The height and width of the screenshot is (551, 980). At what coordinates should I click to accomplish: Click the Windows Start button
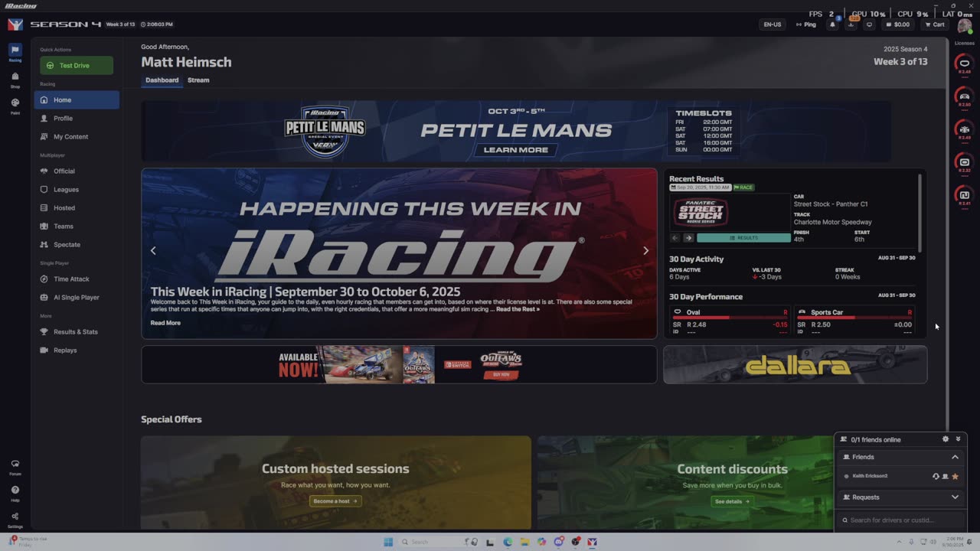pyautogui.click(x=388, y=542)
